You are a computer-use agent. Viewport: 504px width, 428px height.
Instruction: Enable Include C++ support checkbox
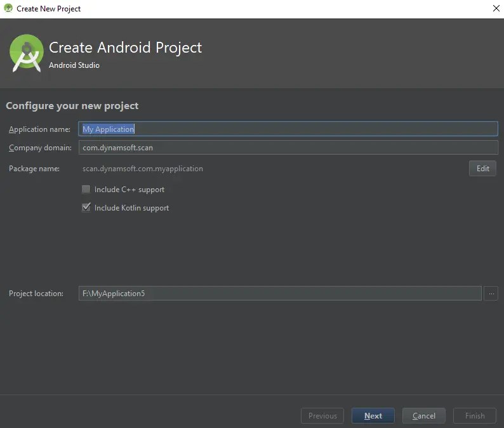[x=86, y=189]
